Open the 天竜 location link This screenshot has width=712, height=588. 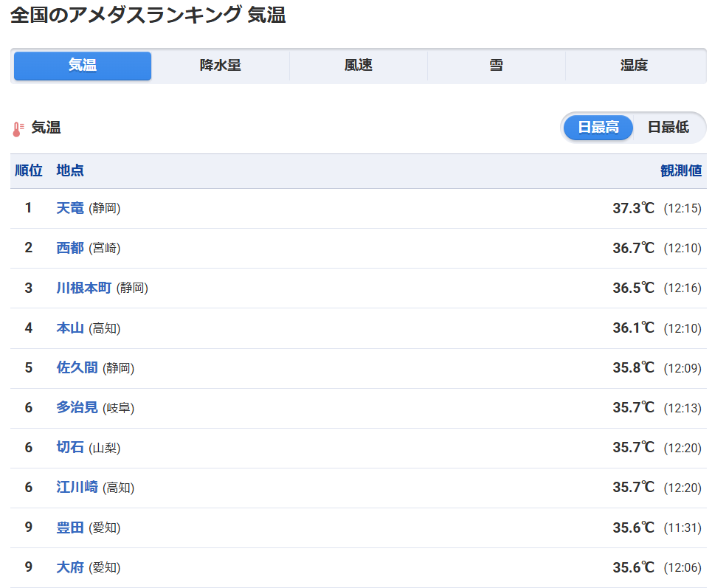coord(70,208)
